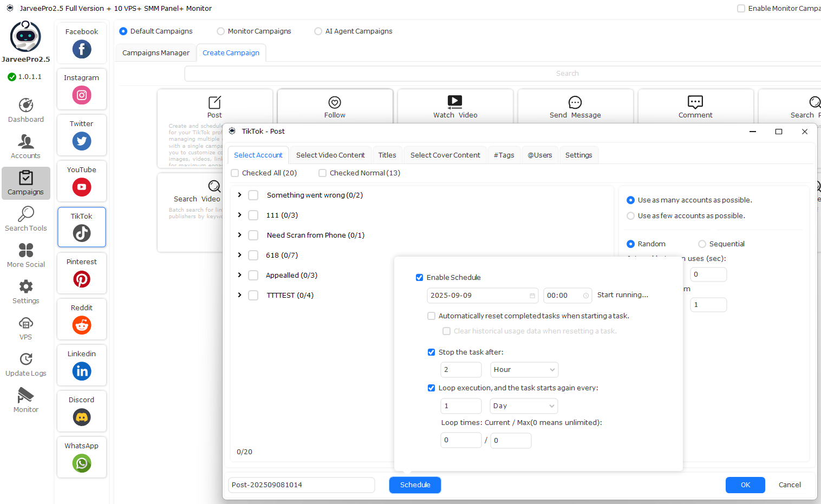This screenshot has height=504, width=821.
Task: Switch to Campaigns Manager tab
Action: [x=156, y=53]
